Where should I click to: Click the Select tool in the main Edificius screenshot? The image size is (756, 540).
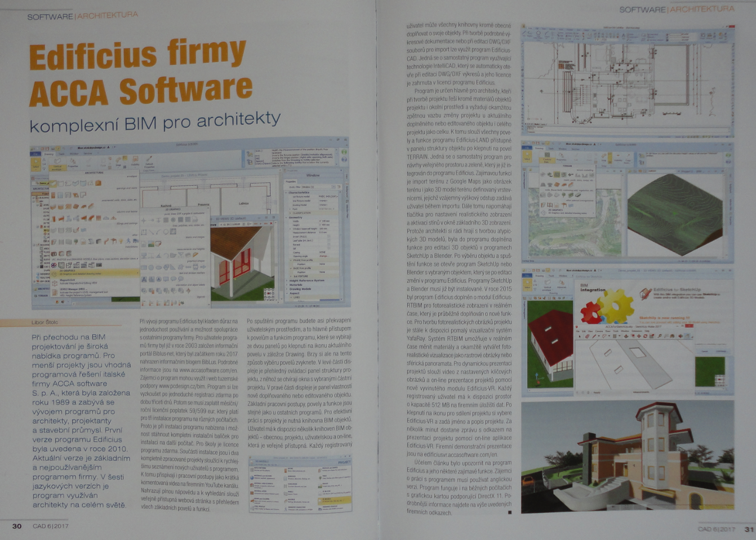[36, 164]
